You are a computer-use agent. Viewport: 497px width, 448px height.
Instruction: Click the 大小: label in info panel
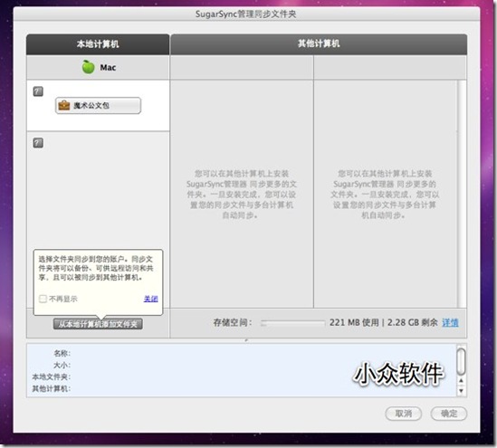coord(62,365)
